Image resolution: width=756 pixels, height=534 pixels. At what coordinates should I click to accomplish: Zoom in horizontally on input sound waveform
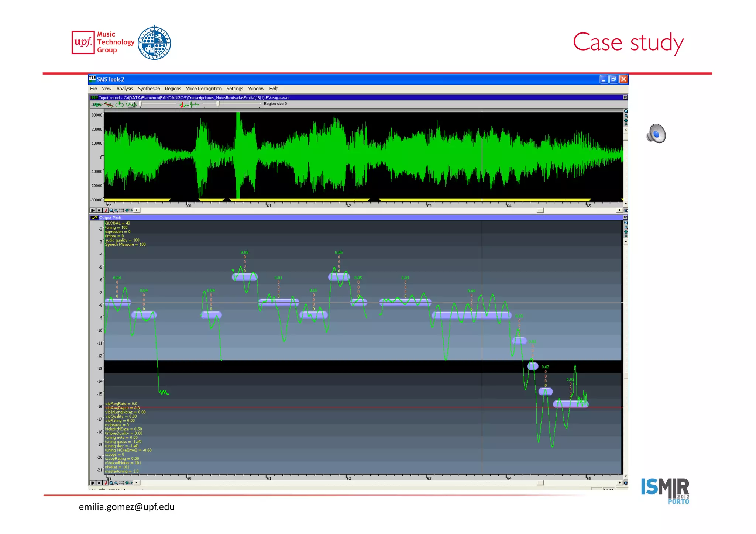coord(111,210)
